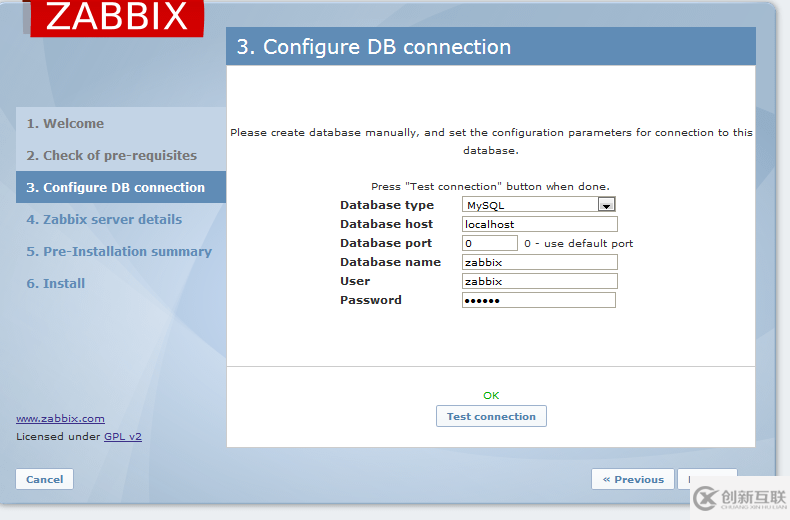Click the 'Please create database manually' instruction
790x520 pixels.
click(x=491, y=141)
